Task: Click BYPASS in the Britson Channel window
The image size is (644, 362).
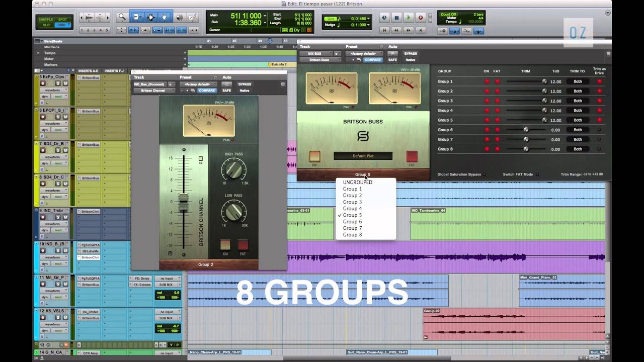Action: (x=245, y=84)
